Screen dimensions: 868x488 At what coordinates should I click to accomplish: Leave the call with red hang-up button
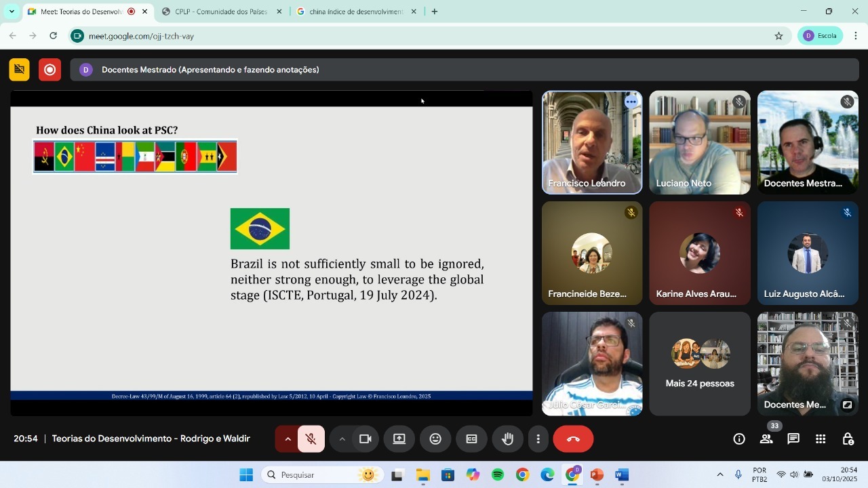coord(573,439)
